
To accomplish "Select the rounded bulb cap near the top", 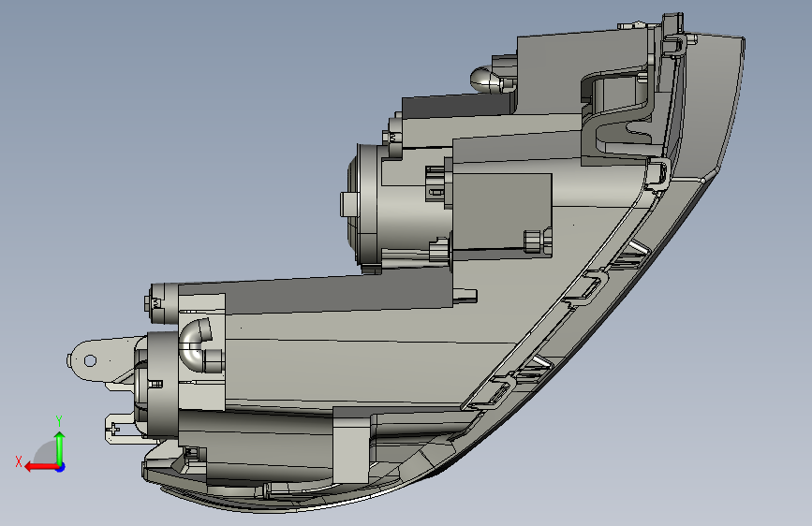I will pyautogui.click(x=486, y=80).
